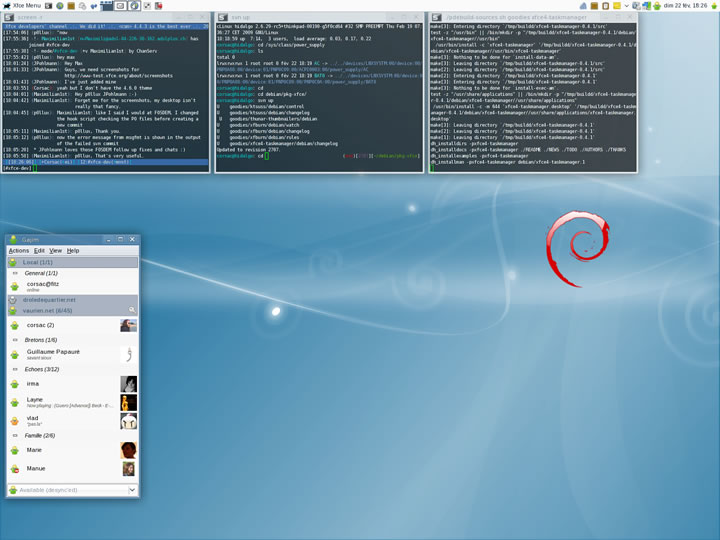Viewport: 720px width, 540px height.
Task: Collapse the Bretons (1/6) group
Action: pos(15,340)
